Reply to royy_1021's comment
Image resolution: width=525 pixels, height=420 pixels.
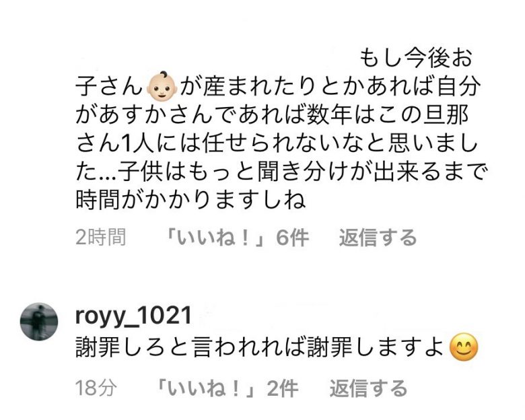pyautogui.click(x=368, y=388)
